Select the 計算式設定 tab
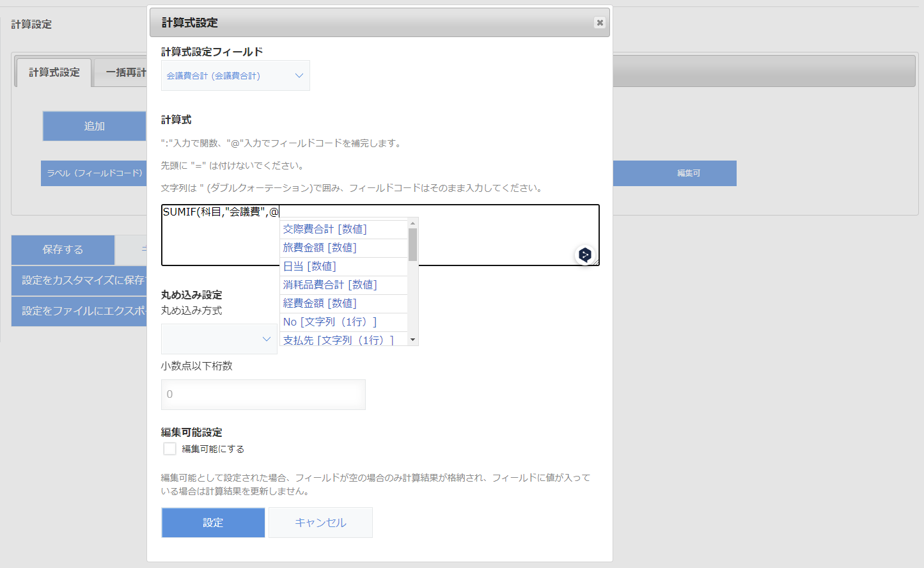Screen dimensions: 924x568 pyautogui.click(x=52, y=72)
